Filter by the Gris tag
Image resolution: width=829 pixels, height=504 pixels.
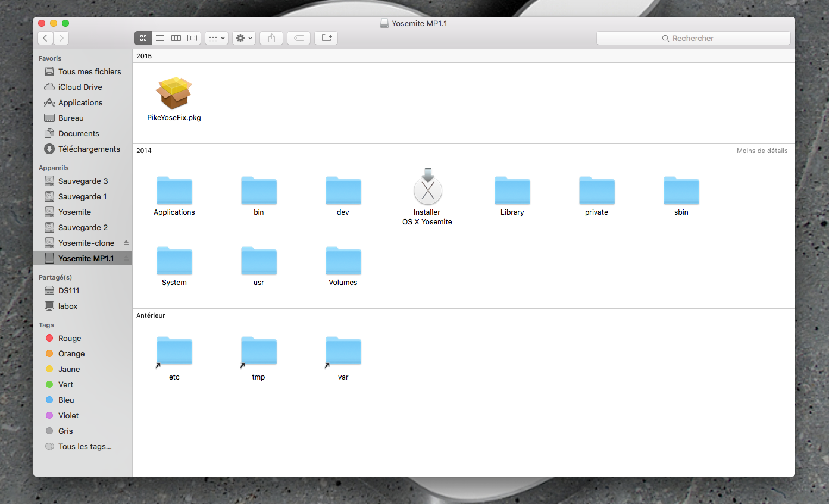pos(83,431)
